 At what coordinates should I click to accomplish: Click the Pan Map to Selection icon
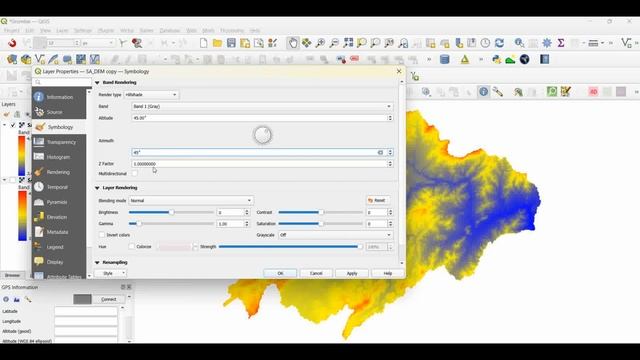pos(307,43)
